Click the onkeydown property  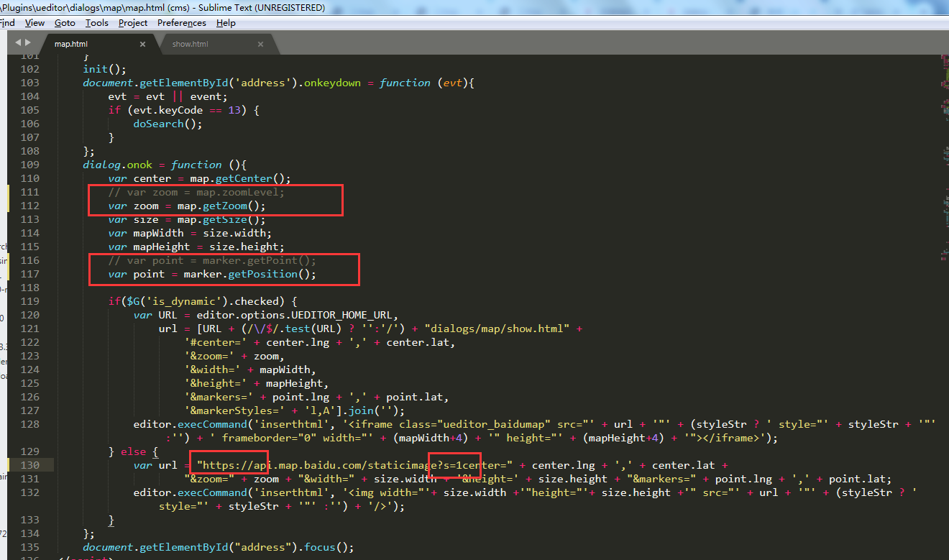click(333, 83)
